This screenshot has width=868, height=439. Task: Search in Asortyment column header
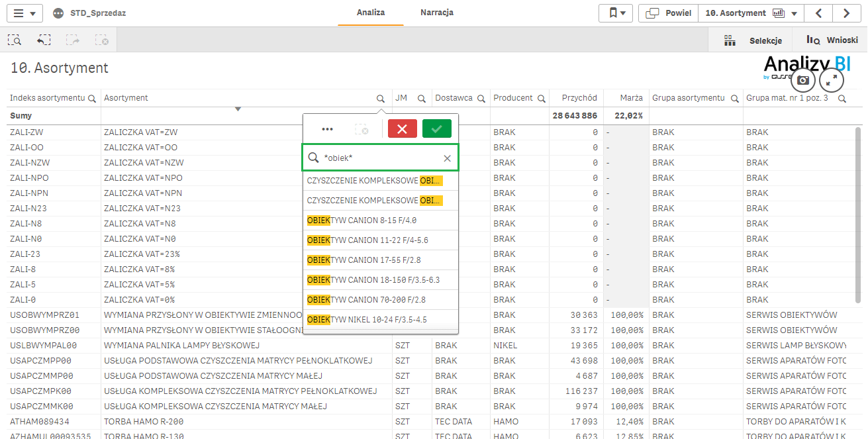tap(381, 98)
